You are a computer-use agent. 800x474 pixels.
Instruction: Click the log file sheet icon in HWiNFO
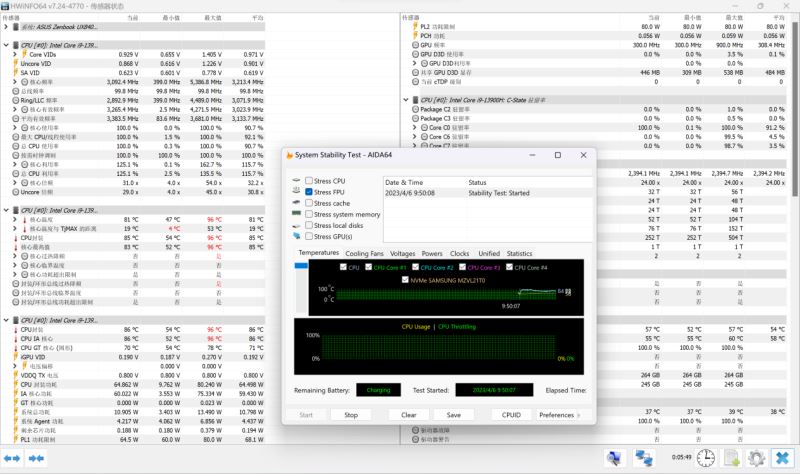[732, 458]
